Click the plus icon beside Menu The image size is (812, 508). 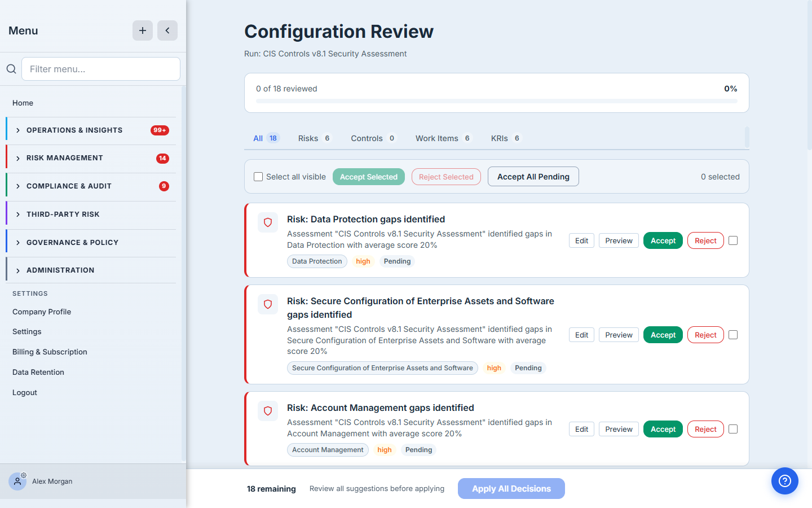tap(143, 30)
